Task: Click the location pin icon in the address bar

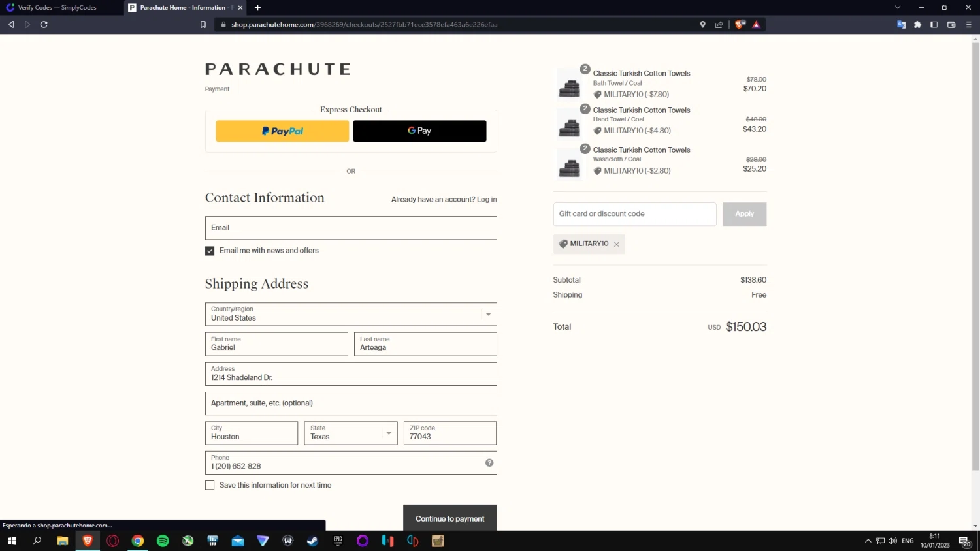Action: [x=703, y=25]
